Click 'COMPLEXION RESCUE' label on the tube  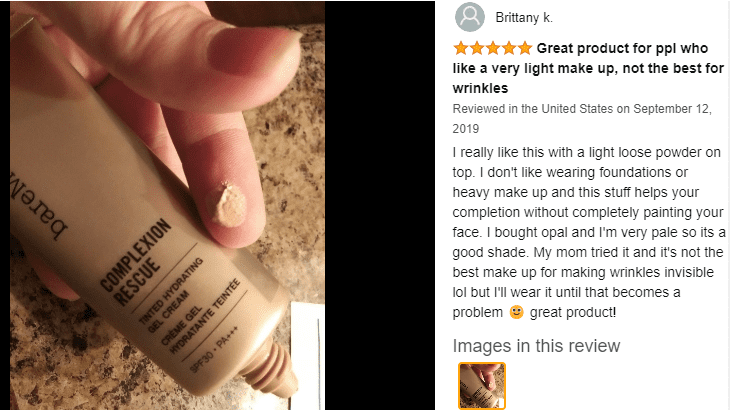(x=136, y=262)
